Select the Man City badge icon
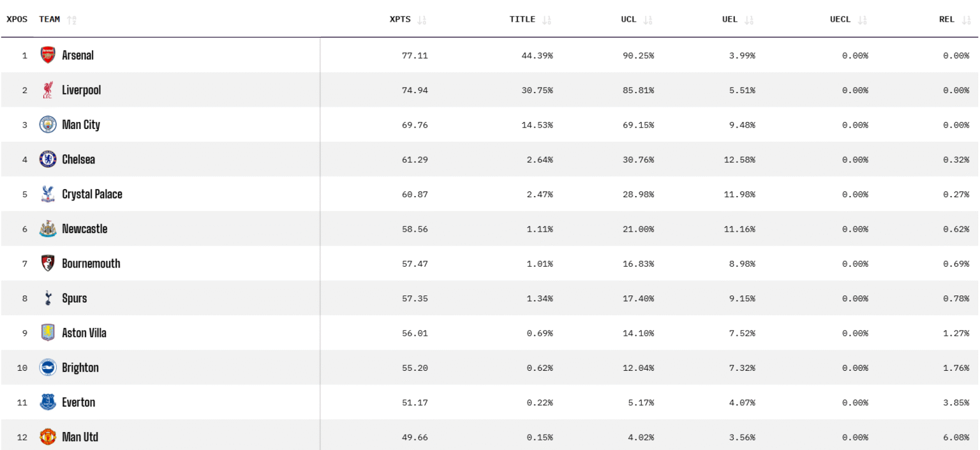This screenshot has width=980, height=450. tap(48, 124)
